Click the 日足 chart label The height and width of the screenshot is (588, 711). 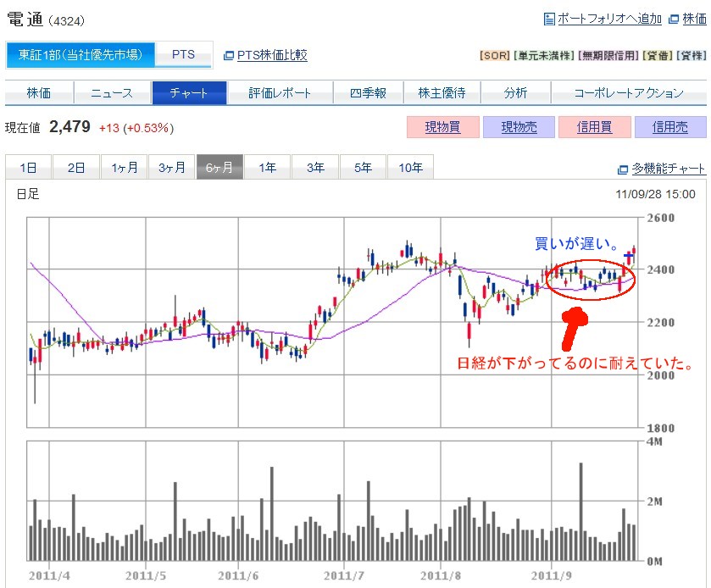28,194
